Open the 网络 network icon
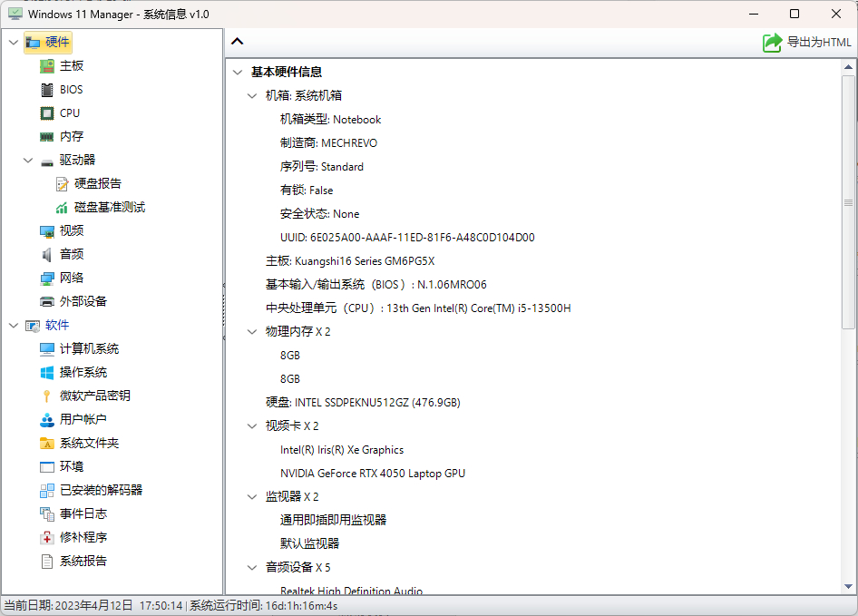858x616 pixels. coord(47,279)
